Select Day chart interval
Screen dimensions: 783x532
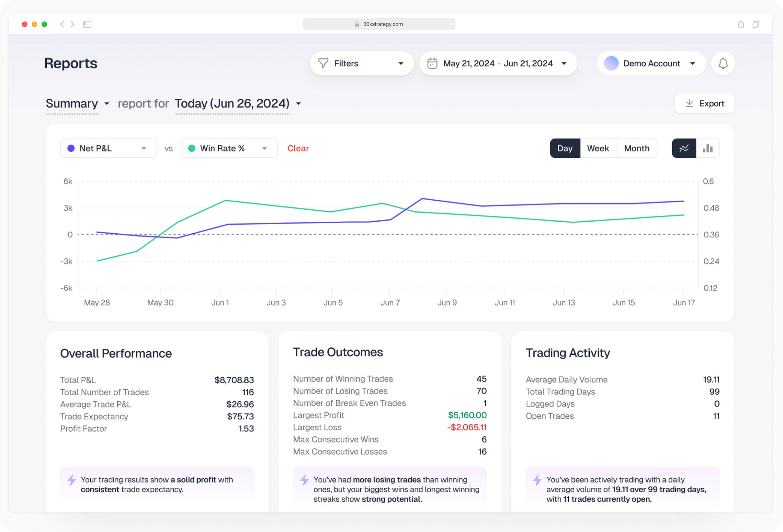pyautogui.click(x=565, y=148)
